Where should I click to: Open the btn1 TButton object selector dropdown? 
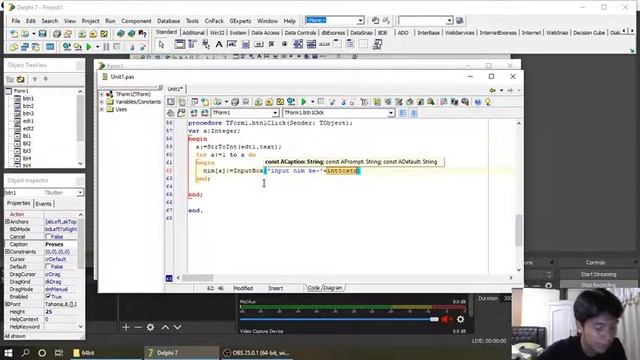pyautogui.click(x=80, y=192)
